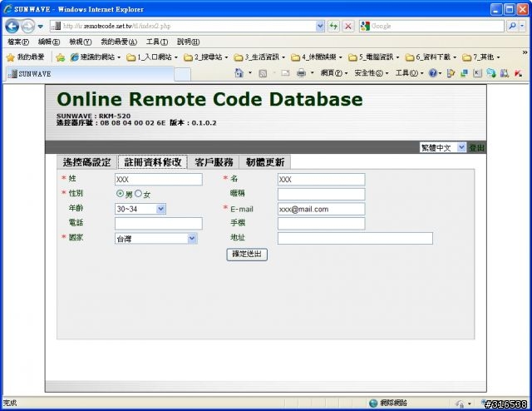Open the 6_資料下載 favorites folder
The width and height of the screenshot is (532, 411).
(x=431, y=57)
